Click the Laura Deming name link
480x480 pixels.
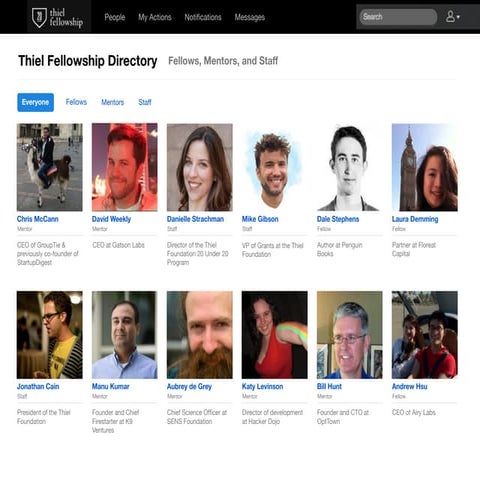click(415, 219)
